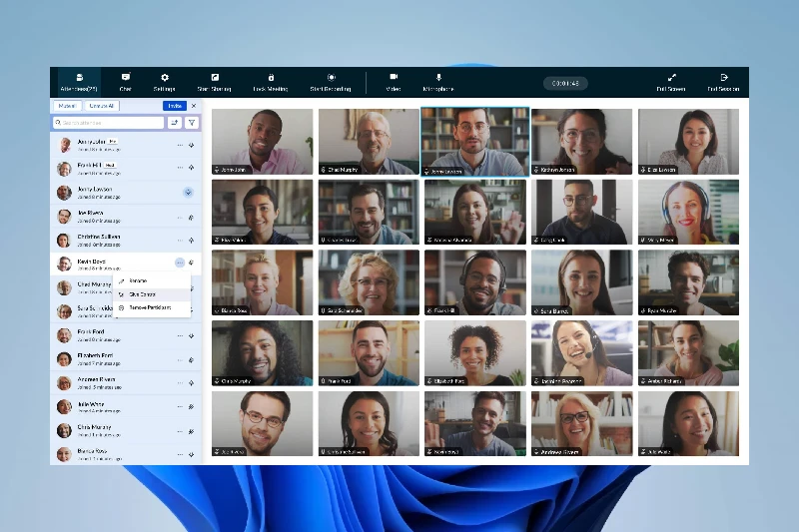
Task: Open the attendee filter funnel icon
Action: 192,123
